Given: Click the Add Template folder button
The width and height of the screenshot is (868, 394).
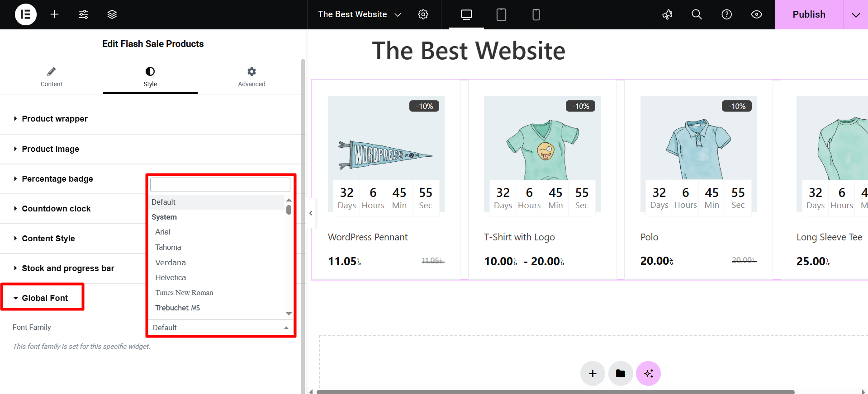Looking at the screenshot, I should [620, 374].
